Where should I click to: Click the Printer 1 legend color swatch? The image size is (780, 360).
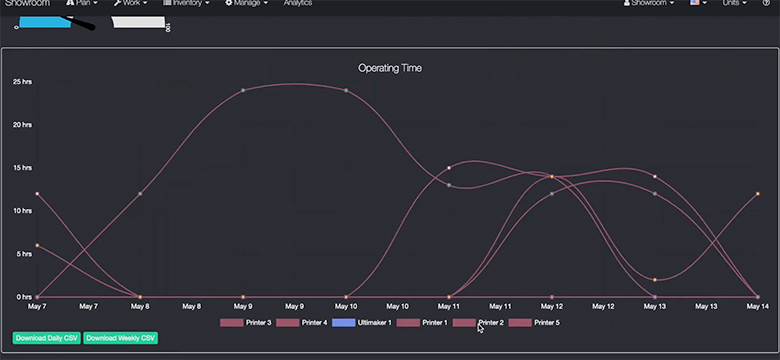pyautogui.click(x=408, y=323)
